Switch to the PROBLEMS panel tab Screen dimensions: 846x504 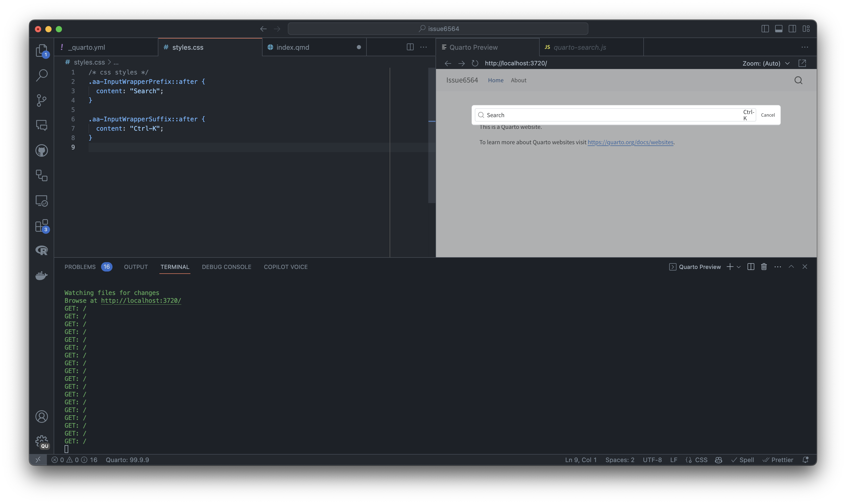pos(88,267)
